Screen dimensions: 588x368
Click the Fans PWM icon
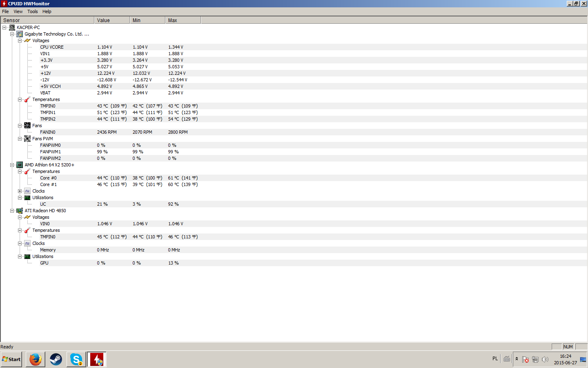coord(27,139)
